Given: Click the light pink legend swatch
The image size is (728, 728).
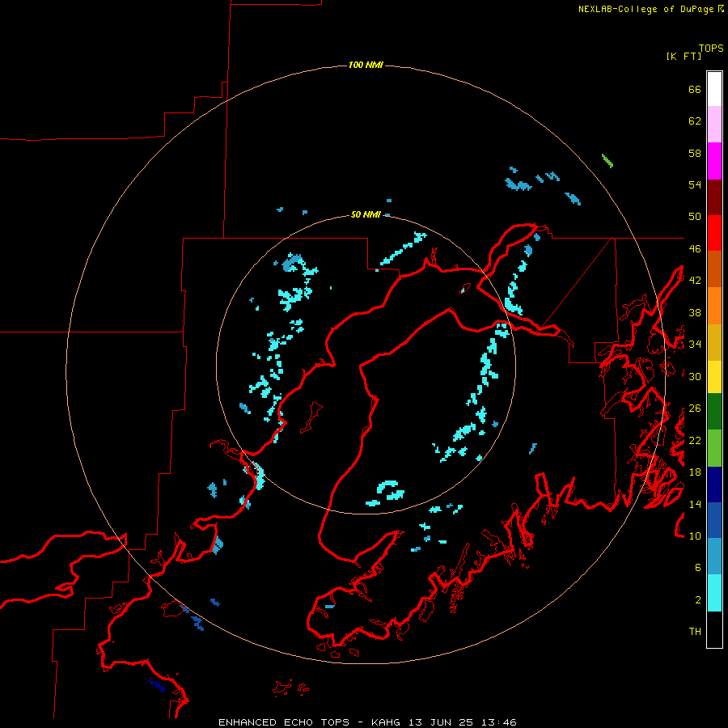Looking at the screenshot, I should [714, 125].
